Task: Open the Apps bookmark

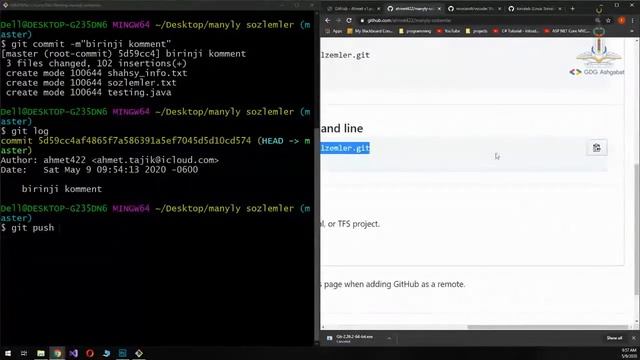Action: coord(334,31)
